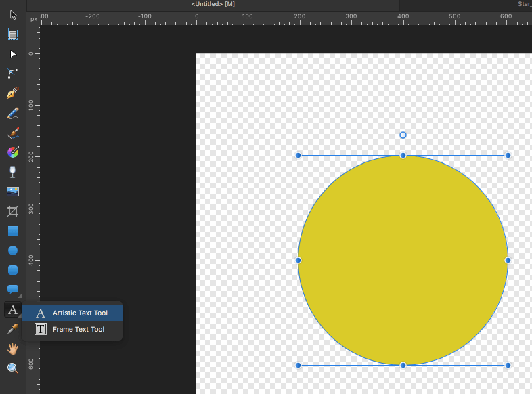Image resolution: width=532 pixels, height=394 pixels.
Task: Select the Move tool arrow
Action: 13,15
